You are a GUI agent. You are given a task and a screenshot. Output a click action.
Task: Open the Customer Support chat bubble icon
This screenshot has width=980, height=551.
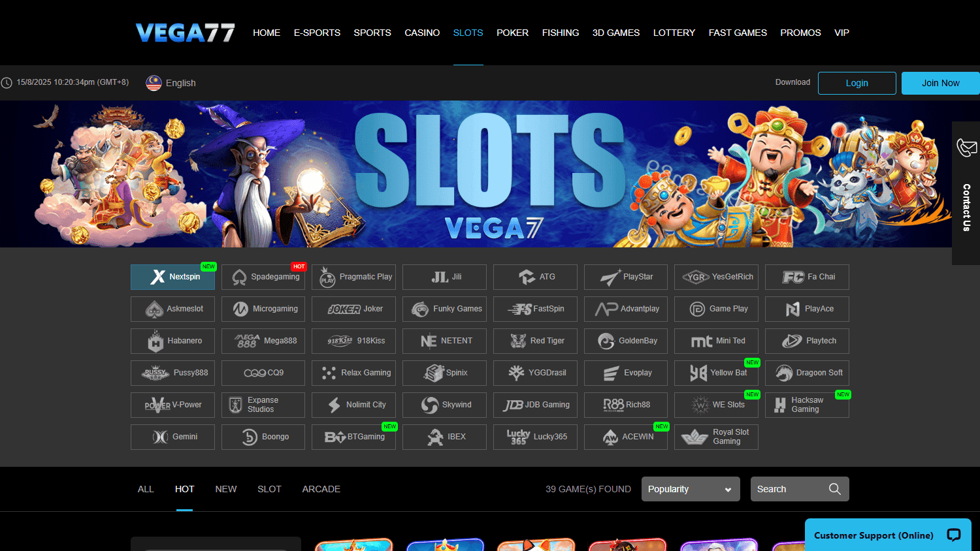click(953, 535)
